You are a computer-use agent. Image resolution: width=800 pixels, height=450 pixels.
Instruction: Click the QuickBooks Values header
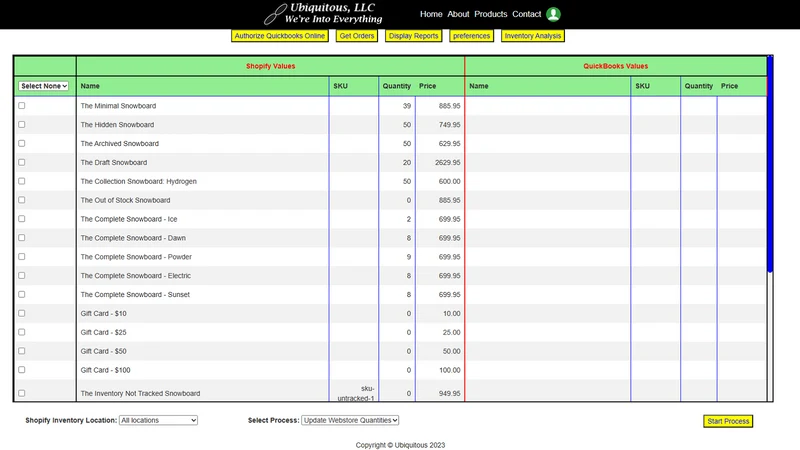[615, 66]
